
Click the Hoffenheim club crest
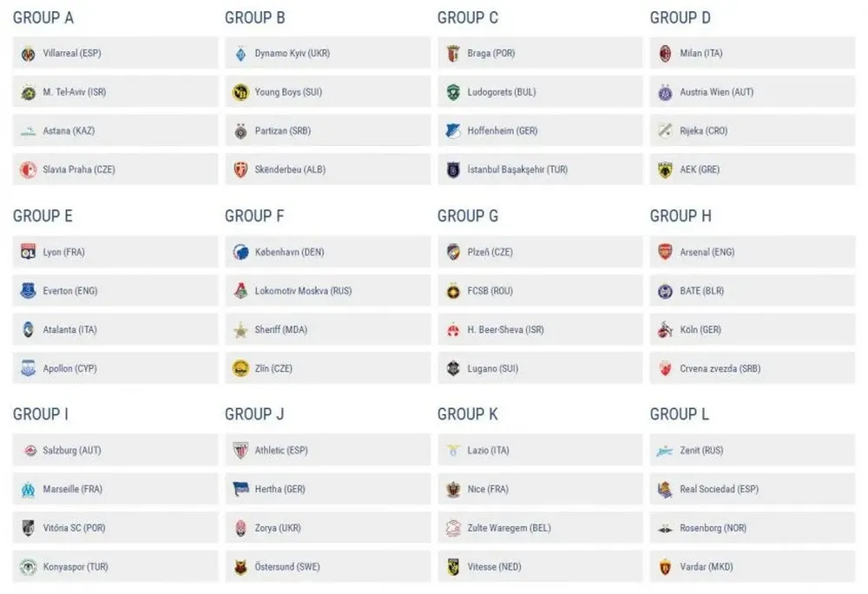453,131
